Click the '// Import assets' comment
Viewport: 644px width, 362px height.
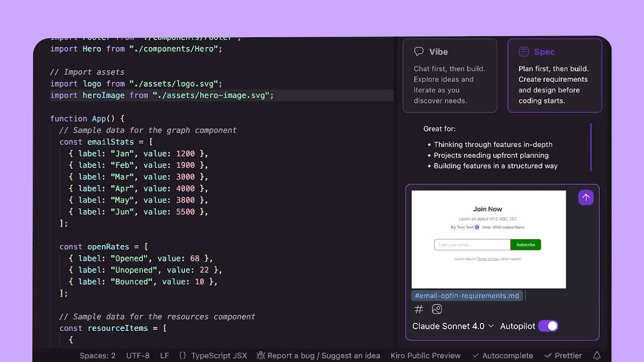coord(87,72)
